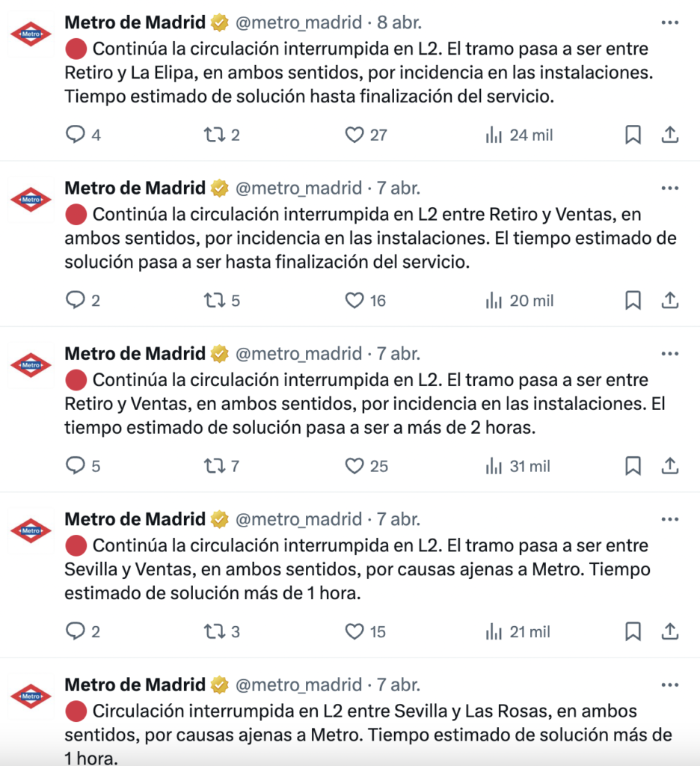Open Metro de Madrid avatar on the Sevilla y Ventas tweet

point(31,530)
